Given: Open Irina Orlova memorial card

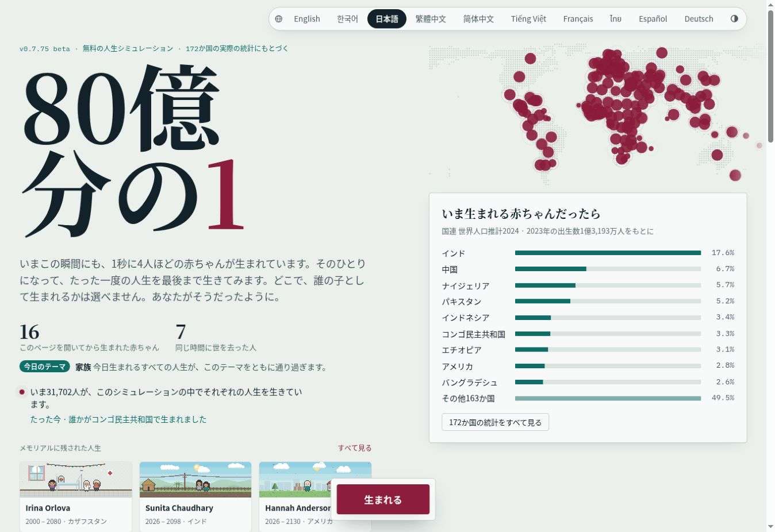Looking at the screenshot, I should tap(76, 497).
